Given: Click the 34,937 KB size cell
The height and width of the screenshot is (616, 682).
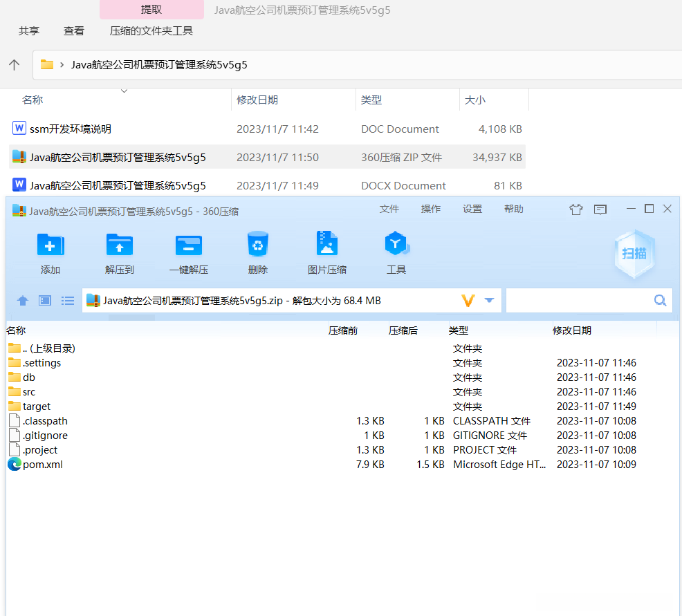Looking at the screenshot, I should [497, 157].
